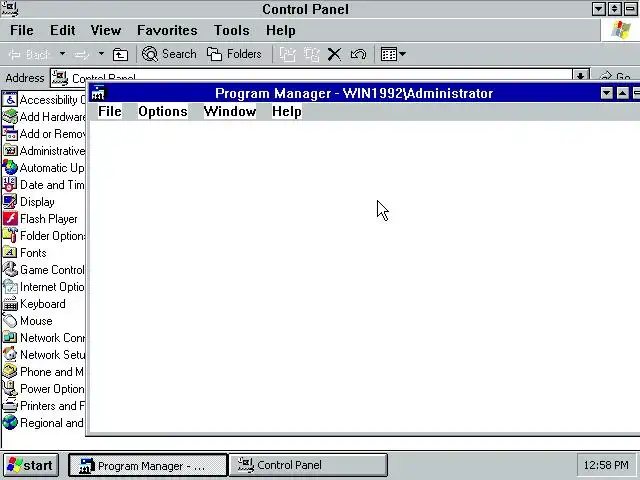Open the Game Controllers icon
Viewport: 640px width, 480px height.
[10, 270]
